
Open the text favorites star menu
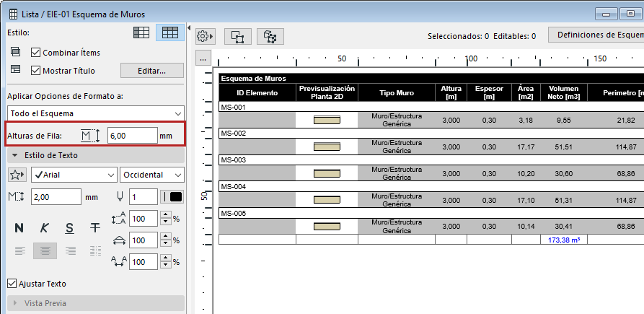pyautogui.click(x=17, y=175)
